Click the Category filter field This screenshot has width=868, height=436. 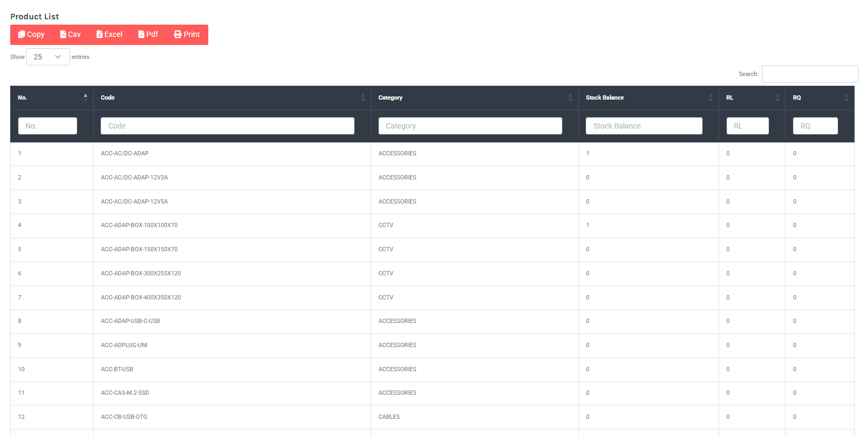pyautogui.click(x=470, y=126)
